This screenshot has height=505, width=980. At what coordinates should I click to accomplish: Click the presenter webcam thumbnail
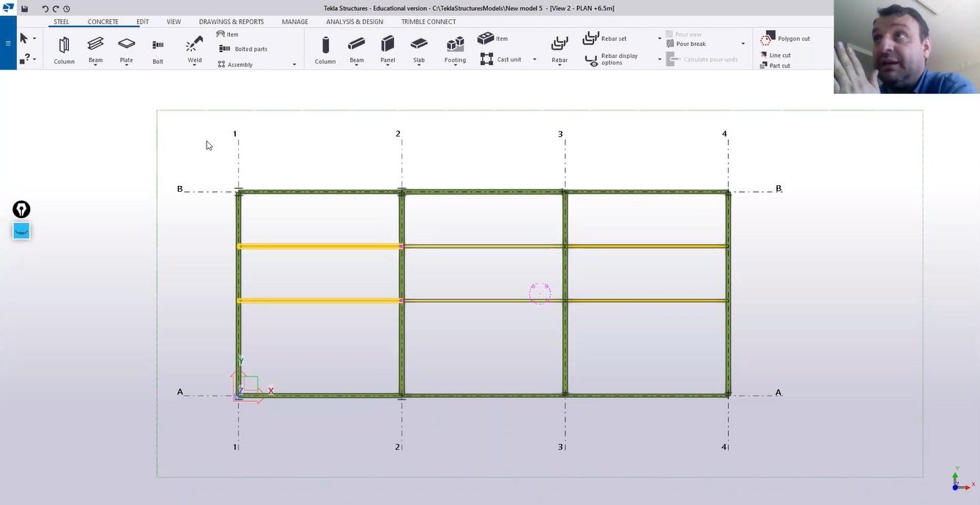coord(907,47)
